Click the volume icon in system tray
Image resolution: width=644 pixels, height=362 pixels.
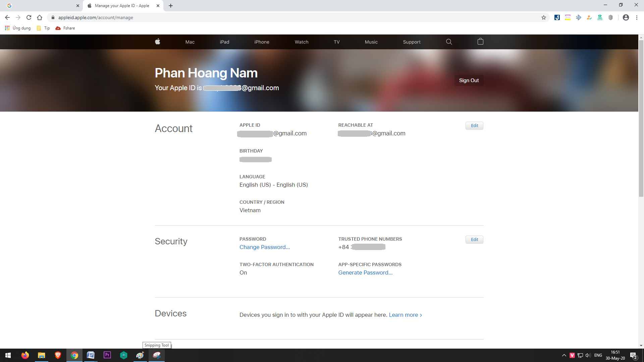[588, 355]
